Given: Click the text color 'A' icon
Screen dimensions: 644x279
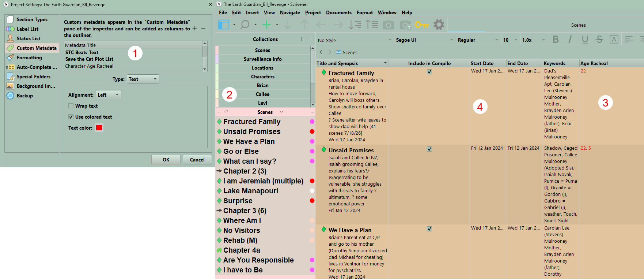Looking at the screenshot, I should (x=614, y=40).
